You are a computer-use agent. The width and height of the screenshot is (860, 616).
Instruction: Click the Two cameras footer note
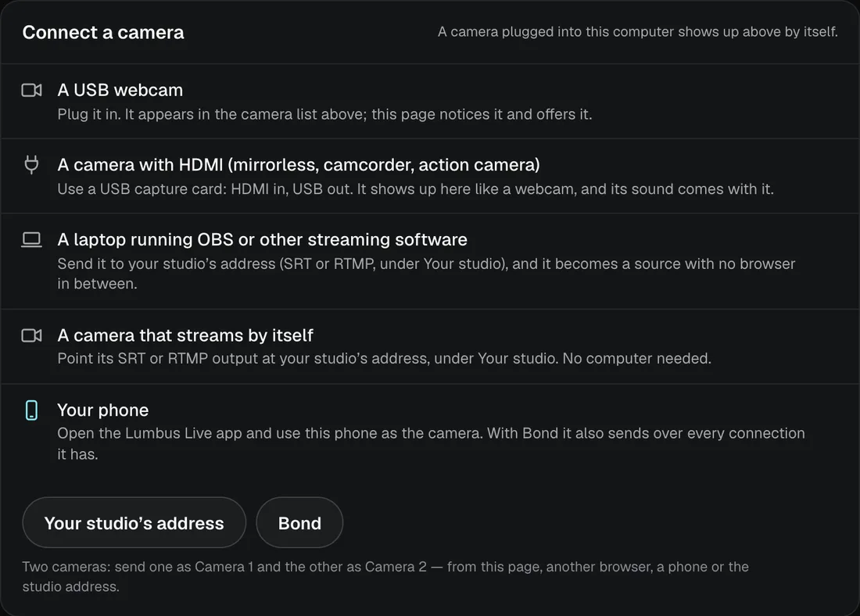point(385,576)
